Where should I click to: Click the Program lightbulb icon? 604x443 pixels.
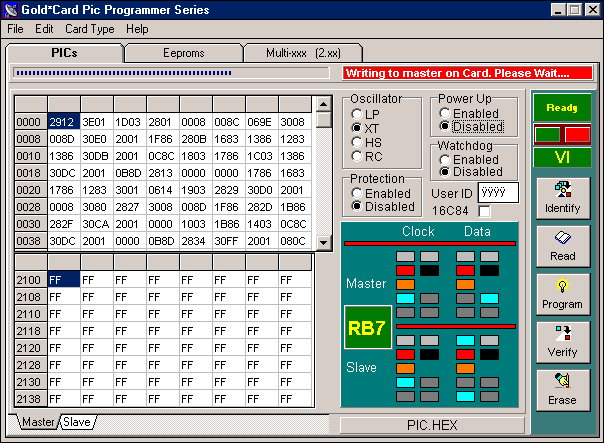(x=562, y=285)
